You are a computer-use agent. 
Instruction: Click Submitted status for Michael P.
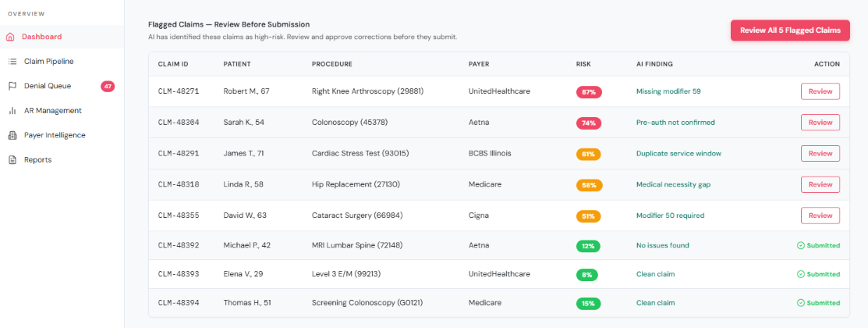[x=818, y=245]
